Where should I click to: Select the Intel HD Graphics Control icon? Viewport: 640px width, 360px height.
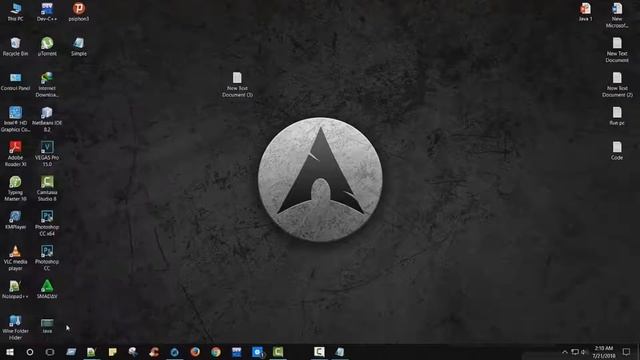[x=16, y=119]
